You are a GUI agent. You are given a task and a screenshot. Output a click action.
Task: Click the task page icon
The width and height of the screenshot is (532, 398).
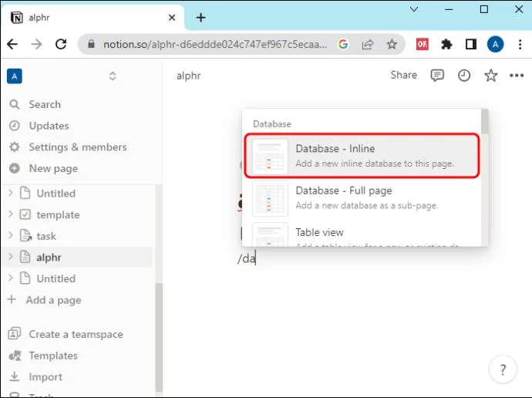[x=25, y=236]
